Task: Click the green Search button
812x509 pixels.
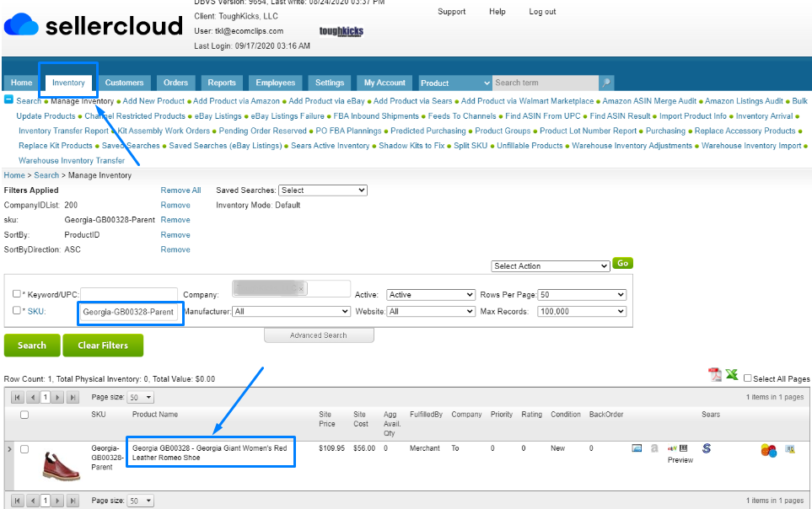Action: [x=32, y=346]
